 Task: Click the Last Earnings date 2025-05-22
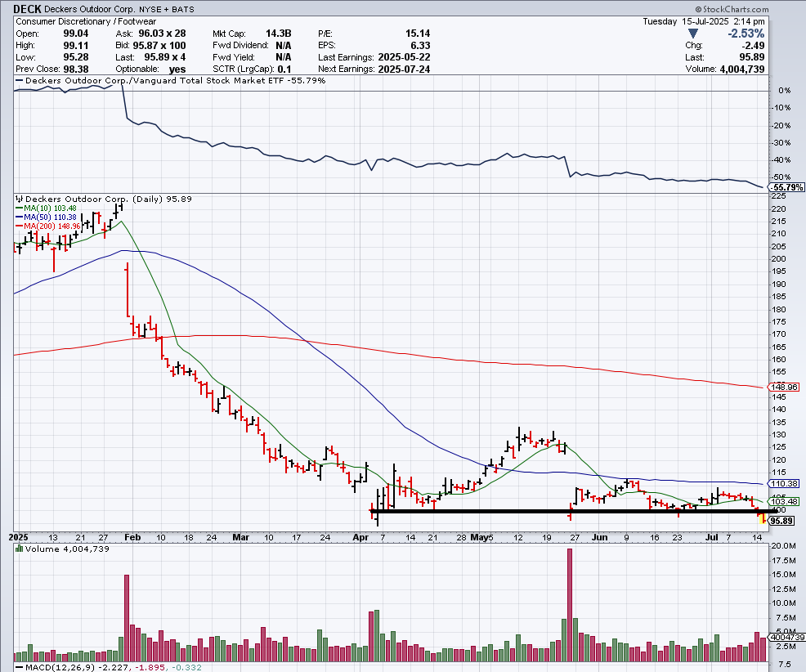[x=404, y=57]
